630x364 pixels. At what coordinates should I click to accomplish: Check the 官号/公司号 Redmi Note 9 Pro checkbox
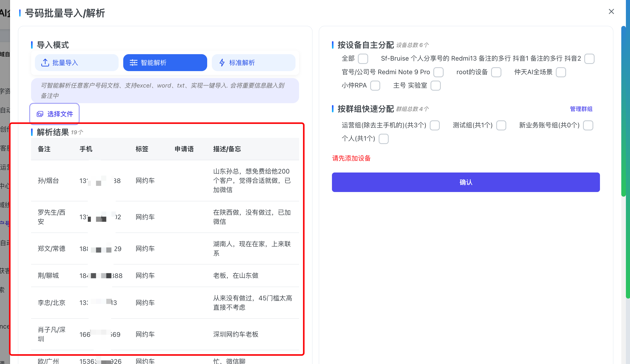coord(438,72)
